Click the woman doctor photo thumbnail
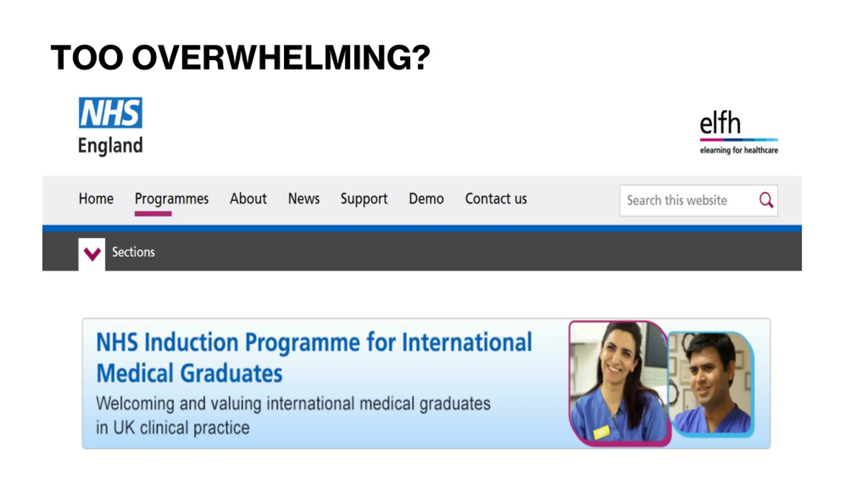868x488 pixels. click(x=619, y=383)
